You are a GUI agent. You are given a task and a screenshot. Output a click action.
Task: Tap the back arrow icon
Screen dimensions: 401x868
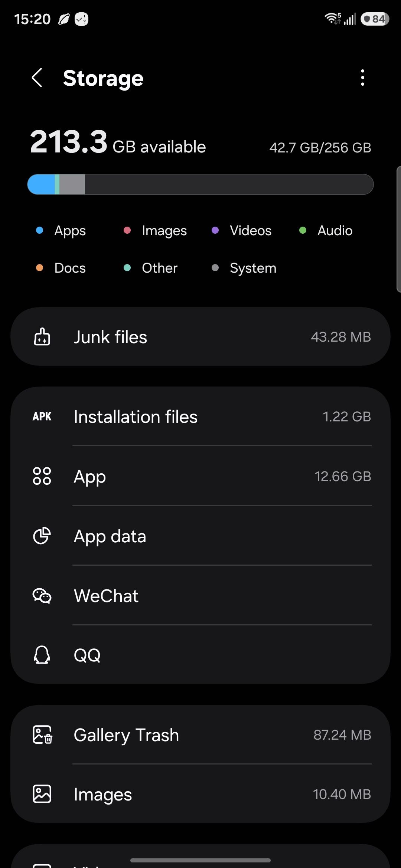37,78
